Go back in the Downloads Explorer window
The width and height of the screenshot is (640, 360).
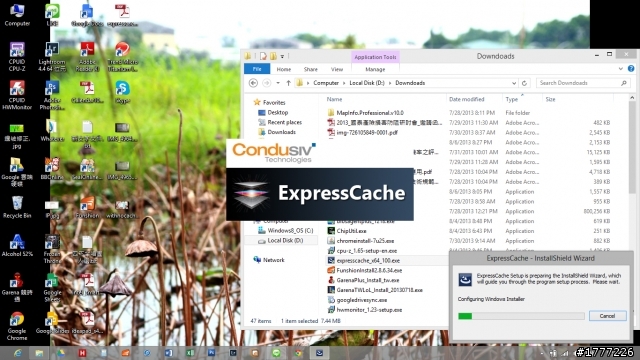253,83
